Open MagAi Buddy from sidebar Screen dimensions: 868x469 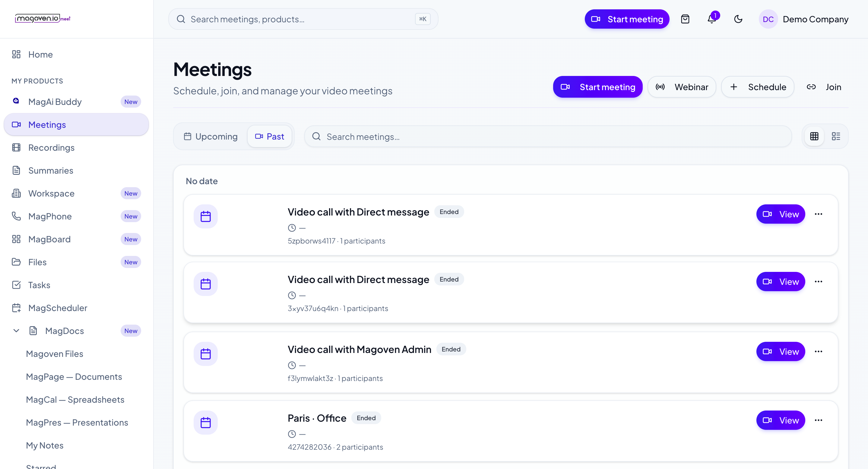click(x=76, y=102)
